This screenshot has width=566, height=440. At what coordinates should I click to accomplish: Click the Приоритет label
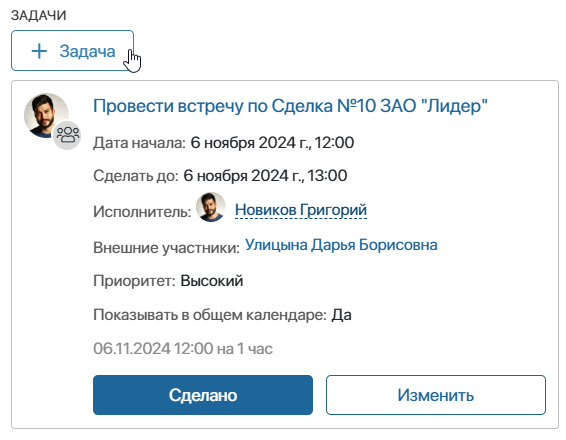(134, 281)
